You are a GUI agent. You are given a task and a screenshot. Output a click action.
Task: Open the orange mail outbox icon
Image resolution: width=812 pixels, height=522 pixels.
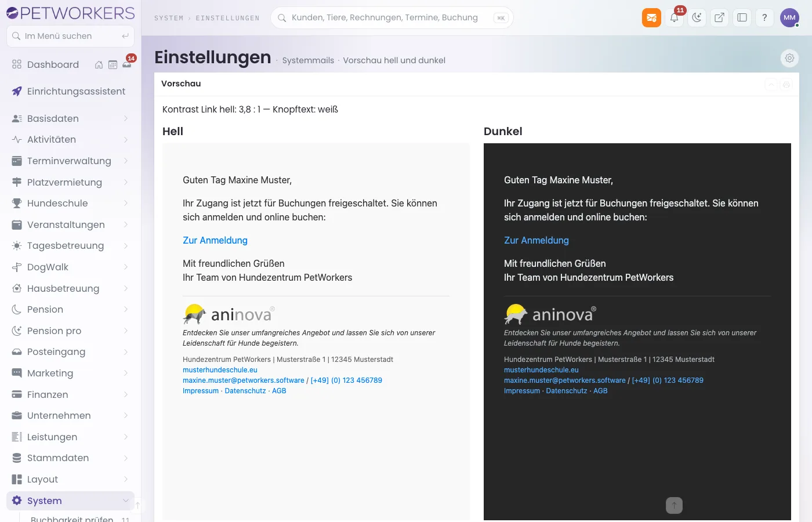click(x=651, y=17)
